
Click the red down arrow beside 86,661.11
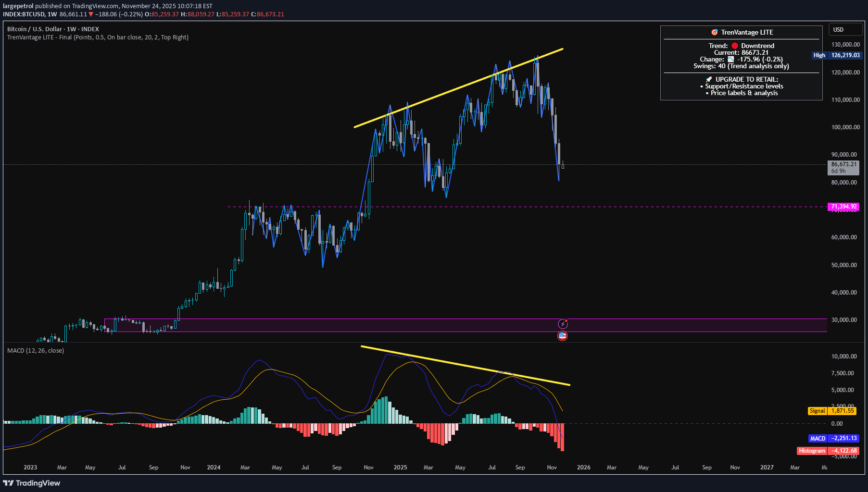coord(91,14)
